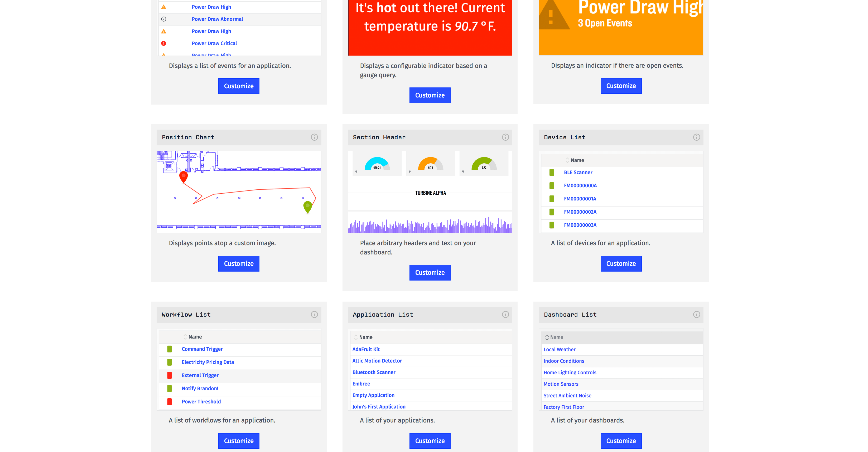Click info circle icon beside Power Draw Abnormal

click(163, 19)
